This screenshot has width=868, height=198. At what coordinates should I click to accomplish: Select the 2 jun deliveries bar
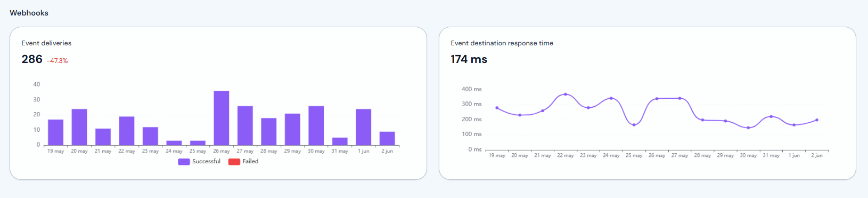(x=387, y=138)
